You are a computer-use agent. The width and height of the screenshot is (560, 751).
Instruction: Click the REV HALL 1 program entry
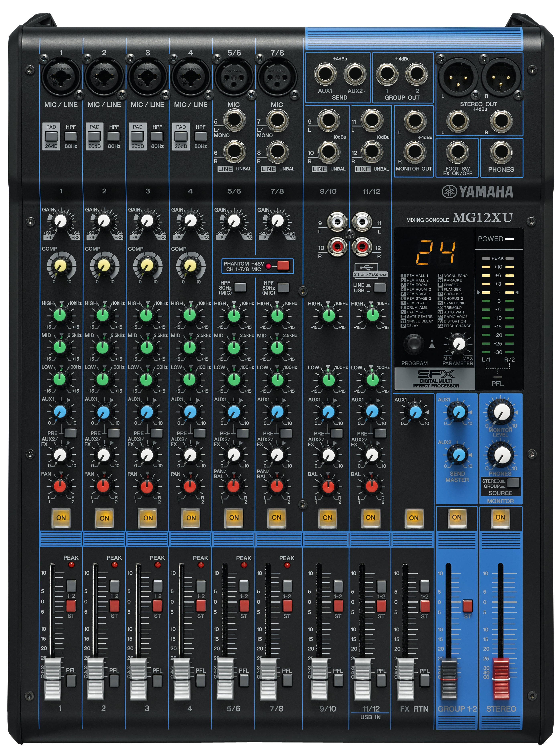(x=415, y=276)
